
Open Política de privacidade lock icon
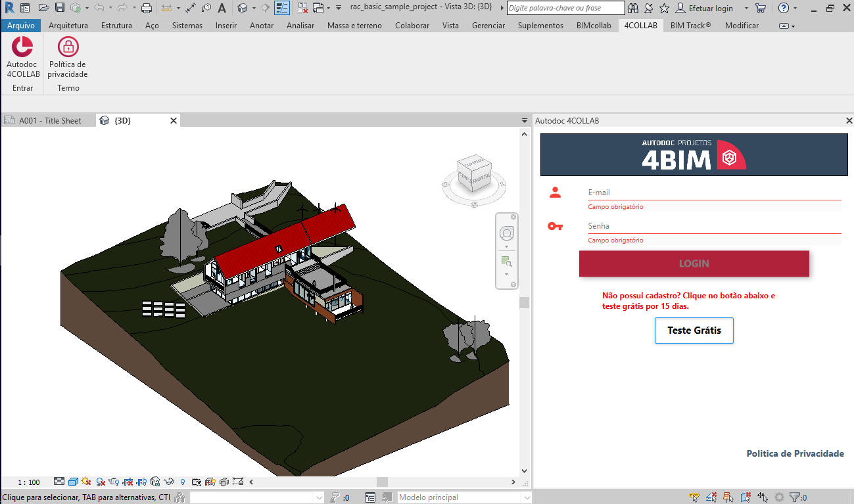[68, 47]
